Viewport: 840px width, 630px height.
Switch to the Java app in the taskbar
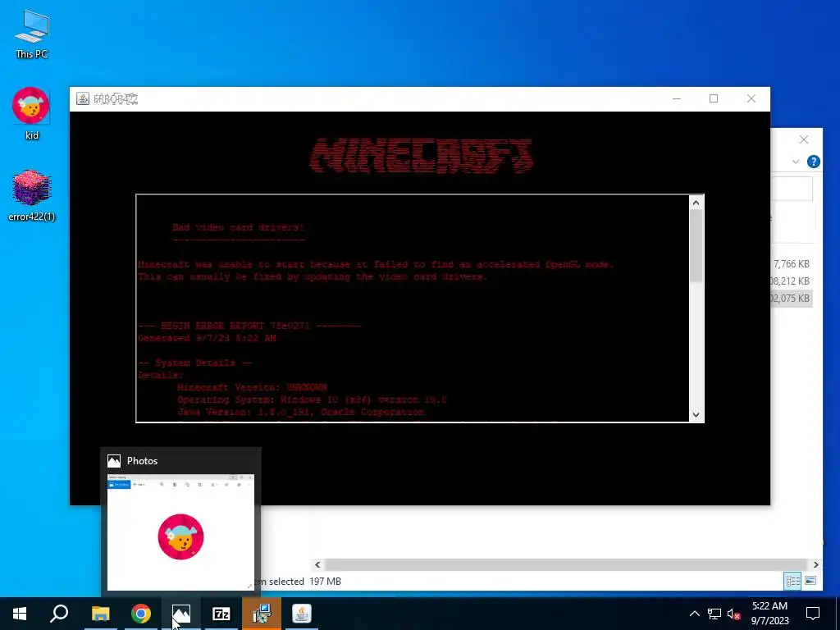pyautogui.click(x=302, y=614)
